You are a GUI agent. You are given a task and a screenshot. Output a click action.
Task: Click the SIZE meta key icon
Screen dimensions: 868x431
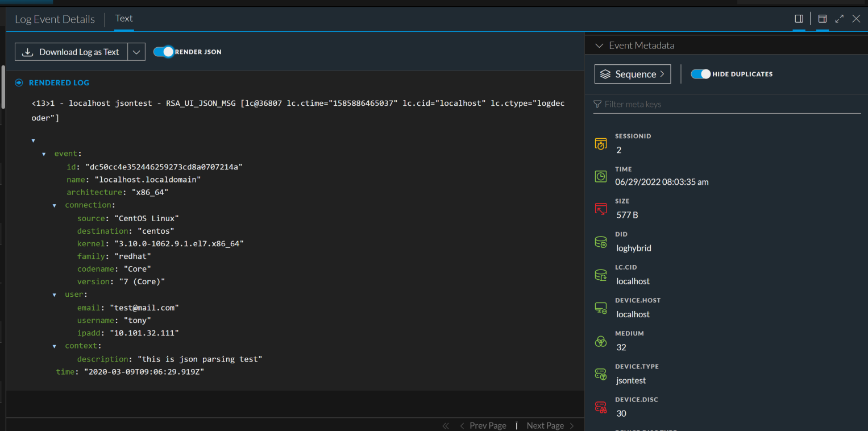pyautogui.click(x=600, y=208)
